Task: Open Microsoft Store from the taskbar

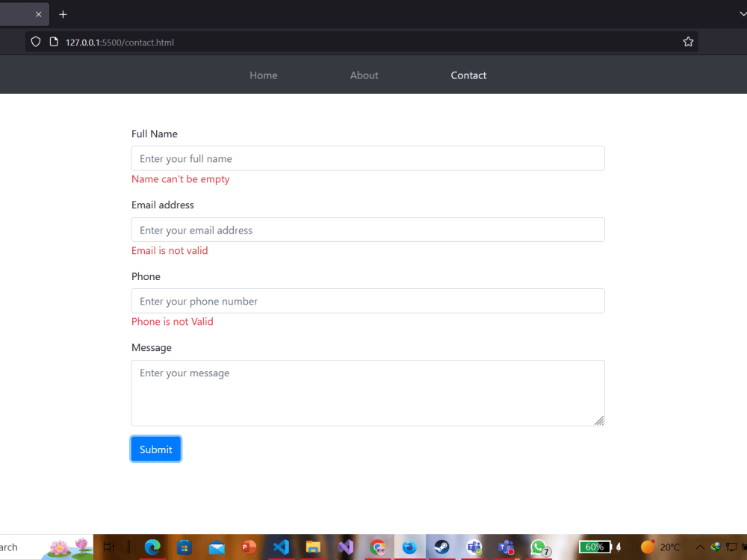Action: 185,547
